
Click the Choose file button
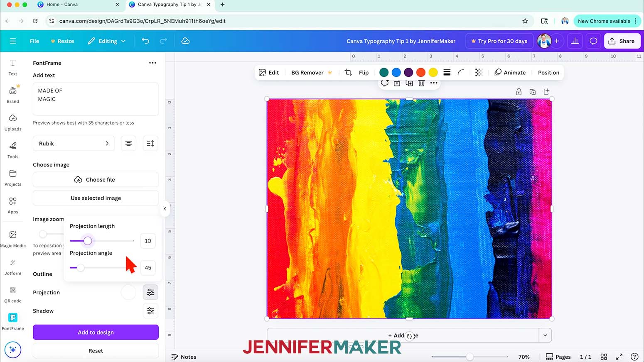(x=96, y=180)
